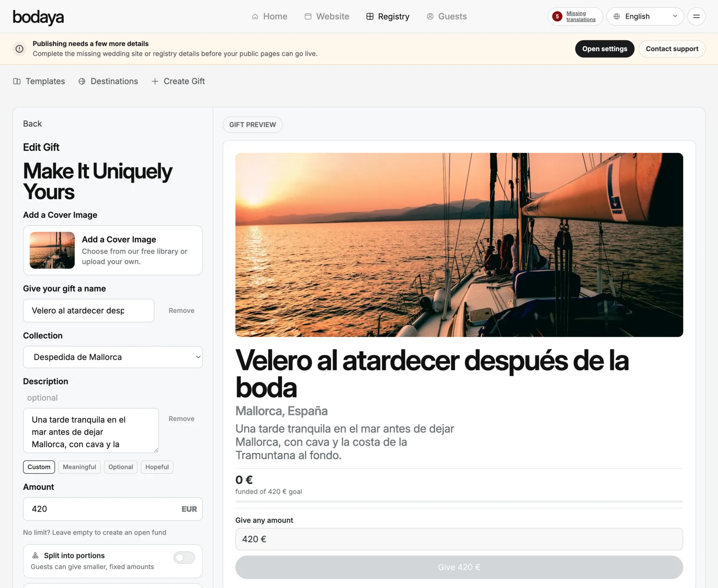Click the publishing warning info icon
This screenshot has height=588, width=718.
(x=19, y=49)
